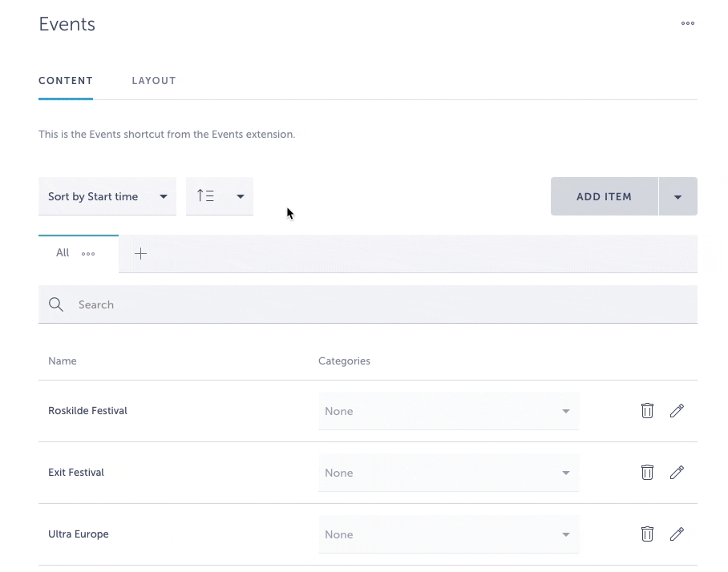Click pencil icon for Exit Festival
Image resolution: width=728 pixels, height=572 pixels.
tap(677, 473)
